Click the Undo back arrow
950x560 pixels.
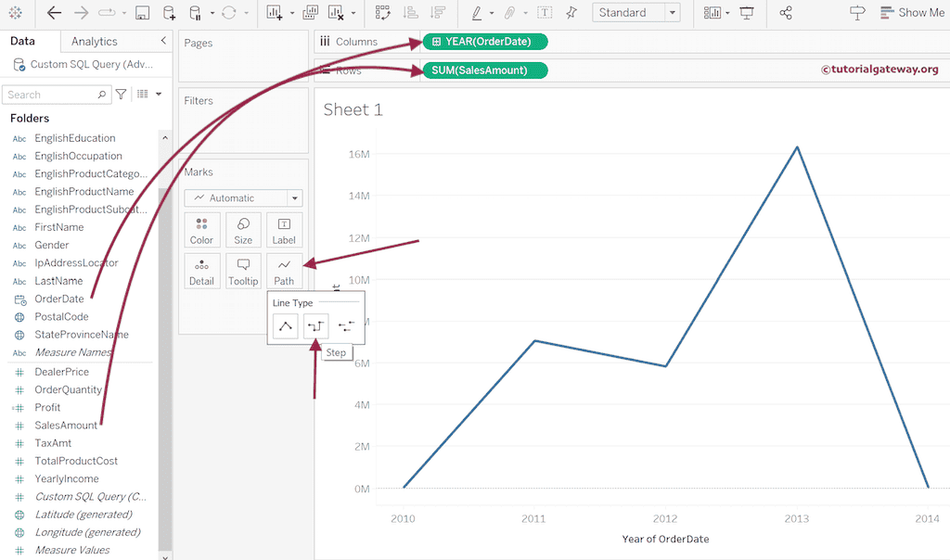click(54, 13)
